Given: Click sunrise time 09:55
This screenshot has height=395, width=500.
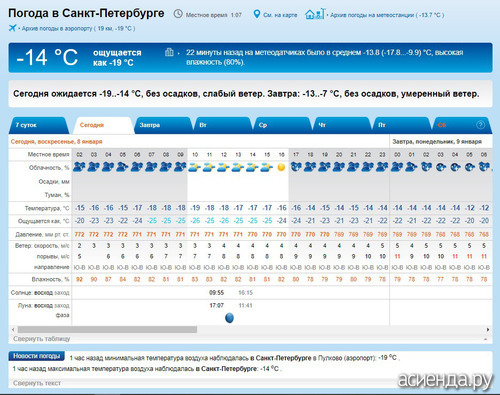Looking at the screenshot, I should point(216,293).
